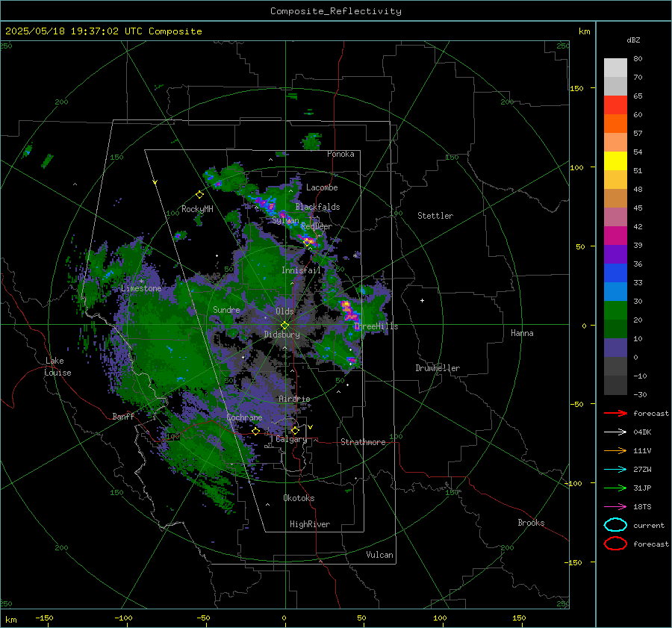Select the magenta 42 dBZ color swatch
This screenshot has width=672, height=628.
(615, 235)
